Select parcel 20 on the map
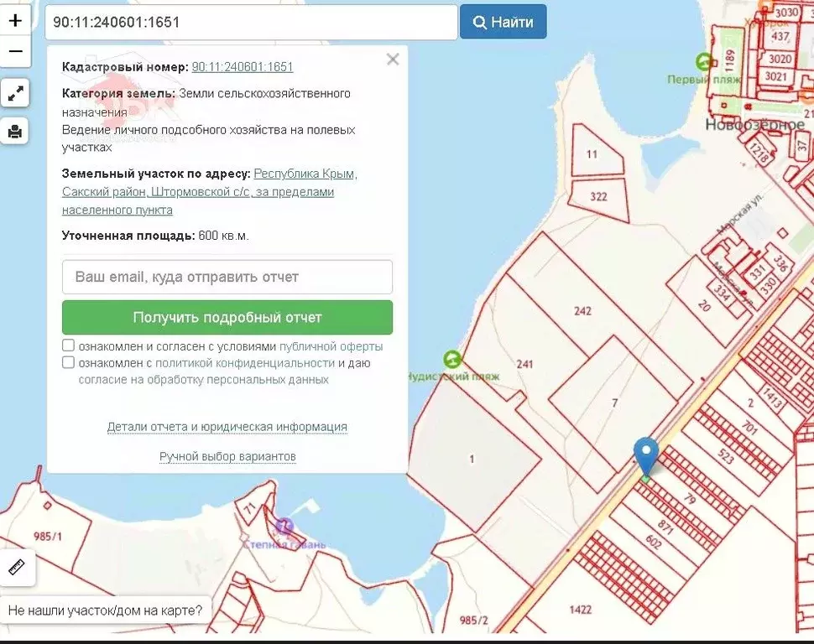 click(704, 305)
